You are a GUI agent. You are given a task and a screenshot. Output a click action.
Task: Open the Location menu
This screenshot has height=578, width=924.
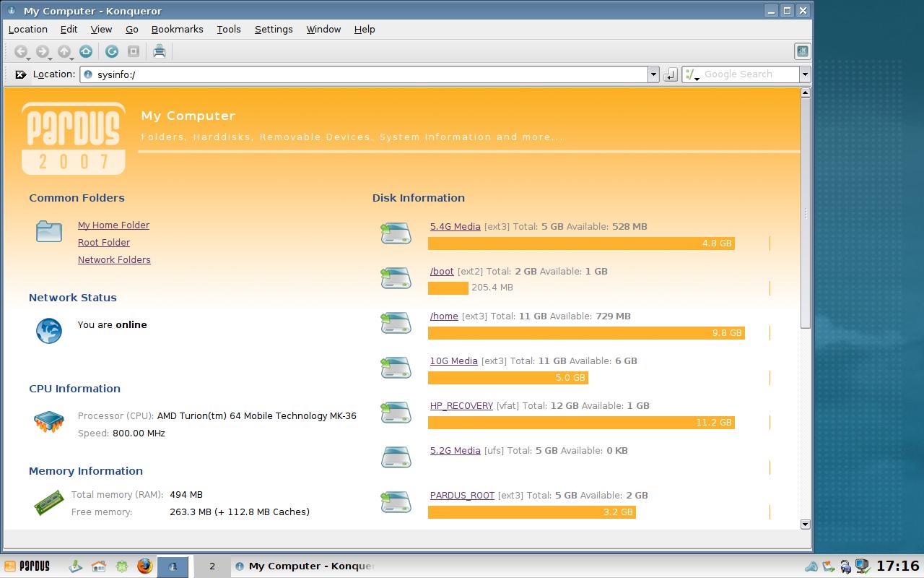pyautogui.click(x=28, y=30)
